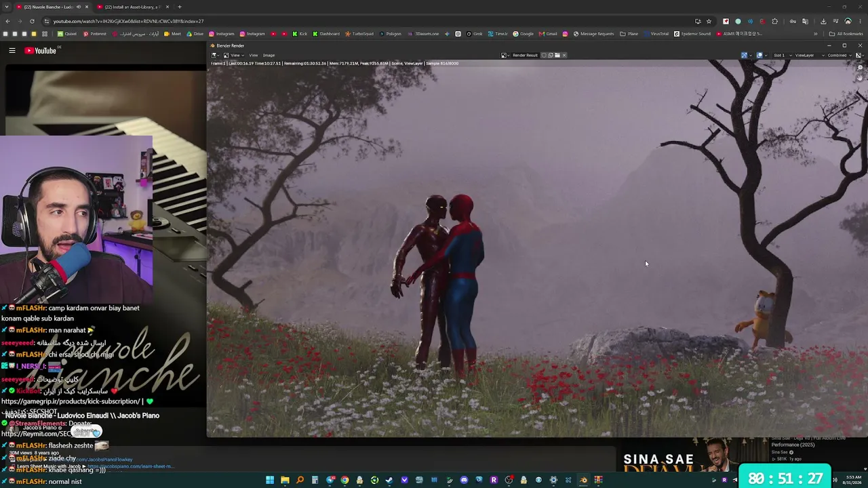Open the Pinterest bookmark
The width and height of the screenshot is (868, 488).
tap(94, 33)
